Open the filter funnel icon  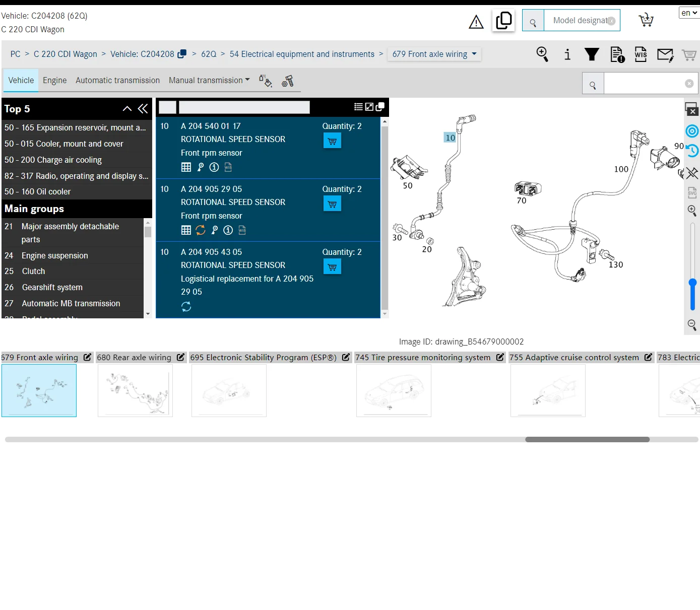tap(592, 54)
